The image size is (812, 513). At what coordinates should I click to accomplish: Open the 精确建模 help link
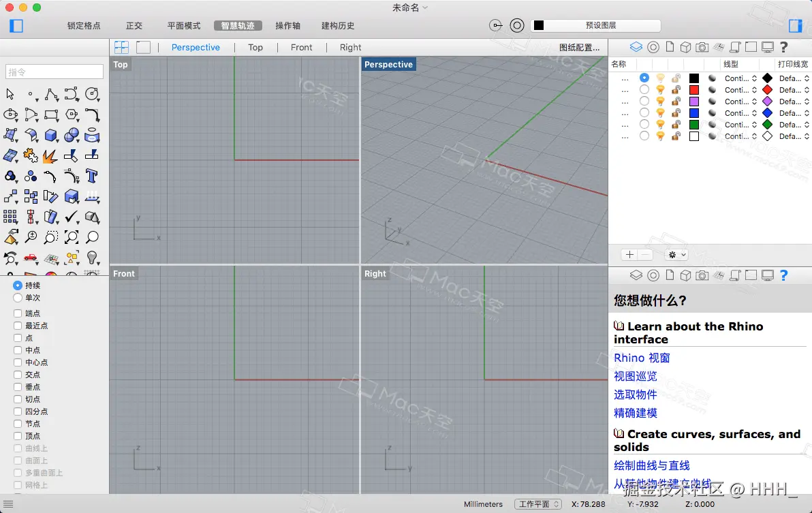636,413
